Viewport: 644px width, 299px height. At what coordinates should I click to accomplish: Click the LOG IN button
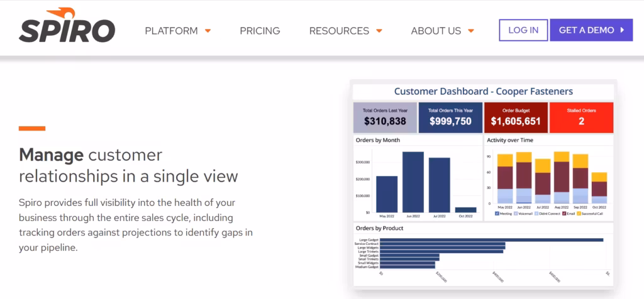pos(523,30)
